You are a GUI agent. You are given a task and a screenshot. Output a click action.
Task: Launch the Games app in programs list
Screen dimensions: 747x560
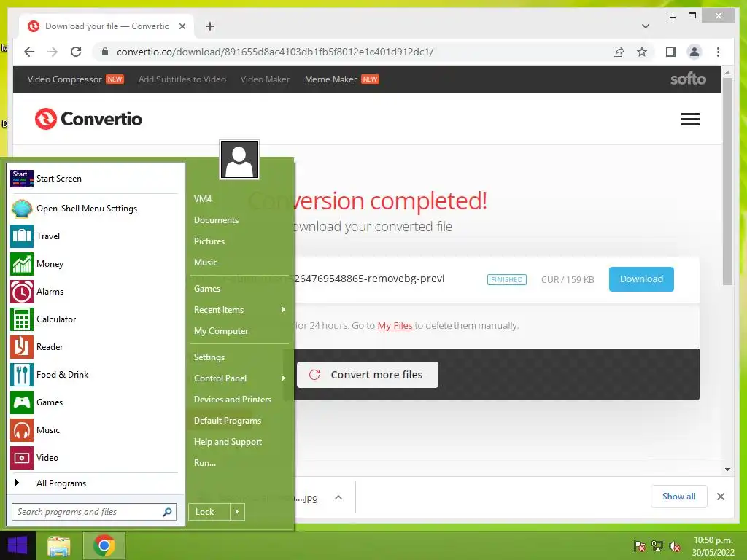50,402
